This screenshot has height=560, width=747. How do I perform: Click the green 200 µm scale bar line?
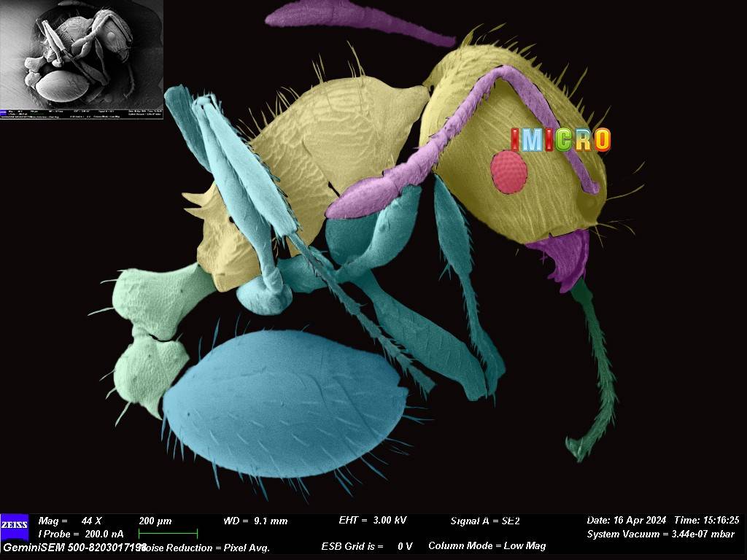[168, 534]
